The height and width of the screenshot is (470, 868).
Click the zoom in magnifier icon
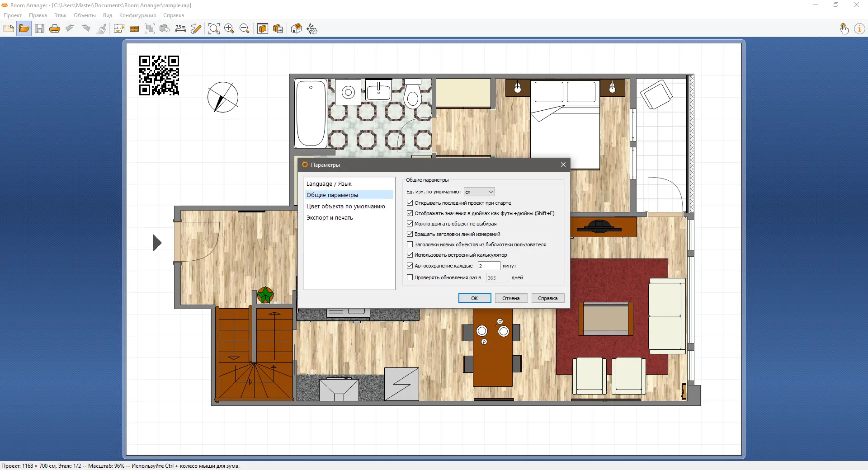229,29
